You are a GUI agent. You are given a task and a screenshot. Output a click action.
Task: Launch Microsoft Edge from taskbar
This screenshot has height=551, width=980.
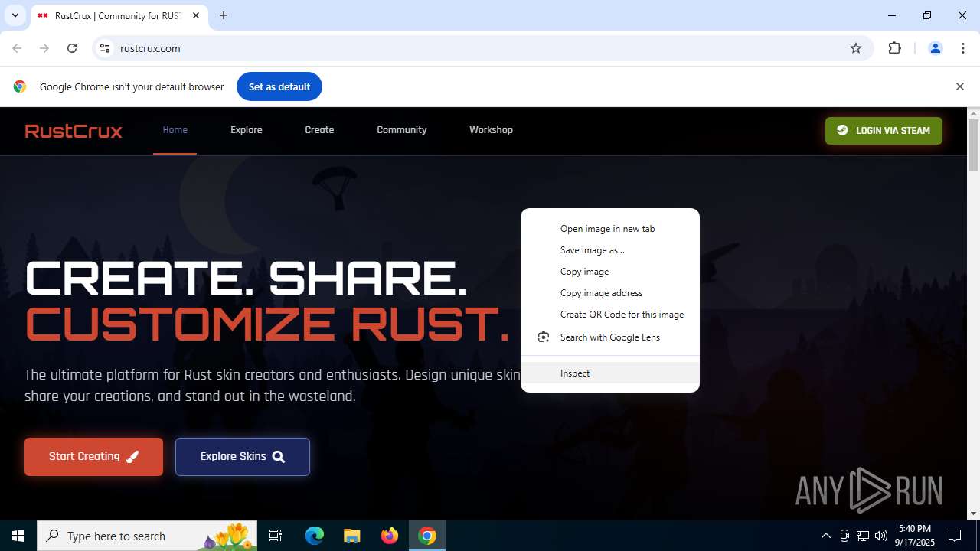click(315, 536)
